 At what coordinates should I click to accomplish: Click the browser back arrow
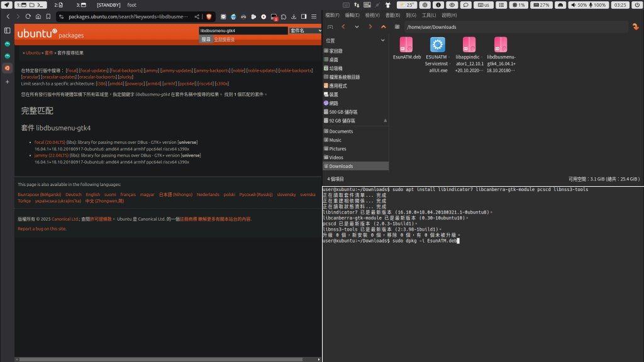(x=8, y=17)
